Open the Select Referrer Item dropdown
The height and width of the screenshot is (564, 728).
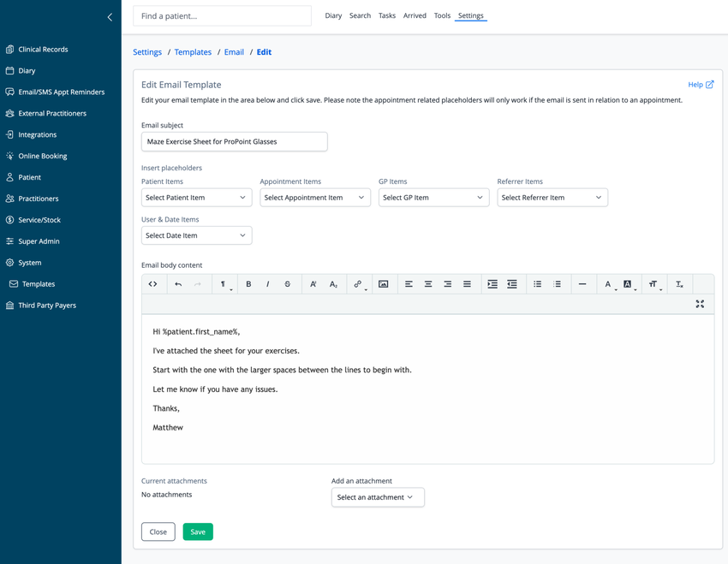pos(552,198)
